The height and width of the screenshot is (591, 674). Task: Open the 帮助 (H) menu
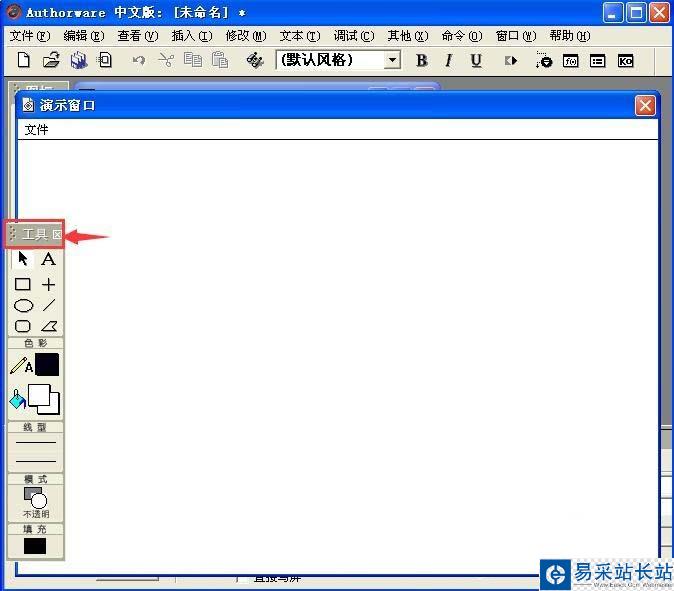pos(570,36)
